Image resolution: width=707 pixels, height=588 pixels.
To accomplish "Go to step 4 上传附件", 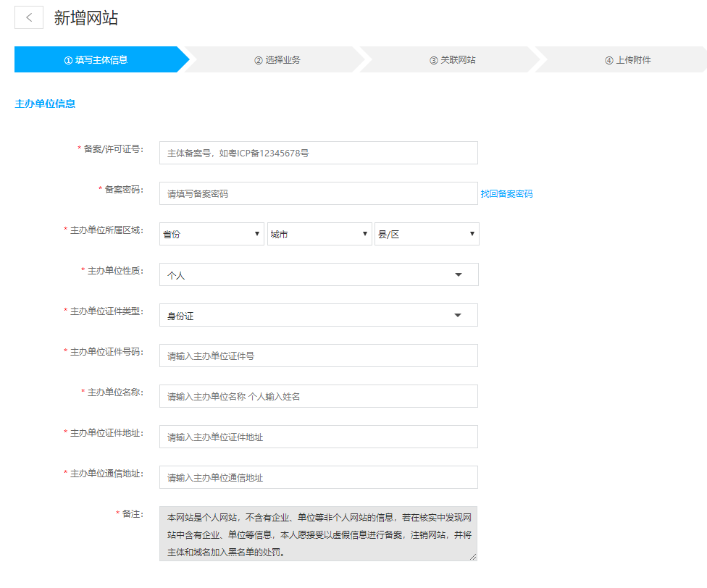I will (627, 60).
